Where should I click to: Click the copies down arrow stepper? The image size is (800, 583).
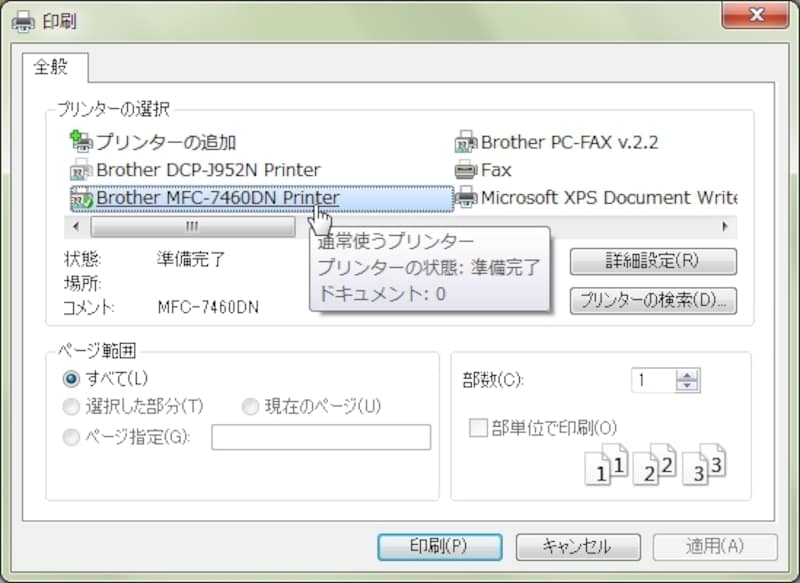point(687,386)
